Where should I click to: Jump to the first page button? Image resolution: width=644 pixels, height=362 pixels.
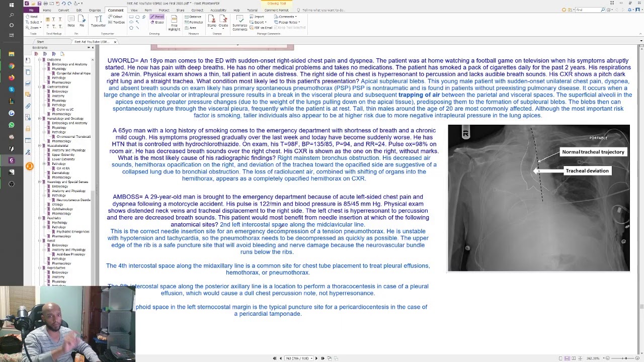(x=274, y=358)
